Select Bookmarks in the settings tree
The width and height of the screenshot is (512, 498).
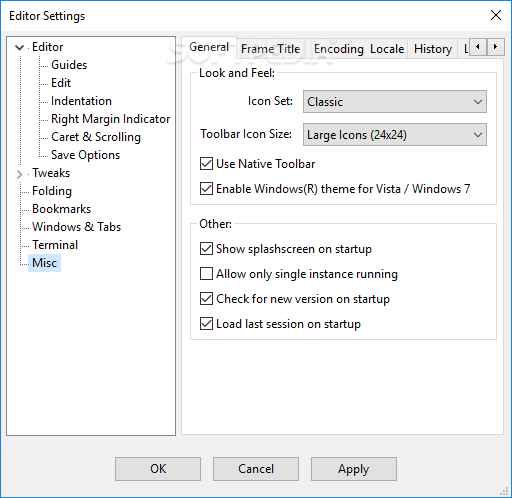tap(61, 209)
